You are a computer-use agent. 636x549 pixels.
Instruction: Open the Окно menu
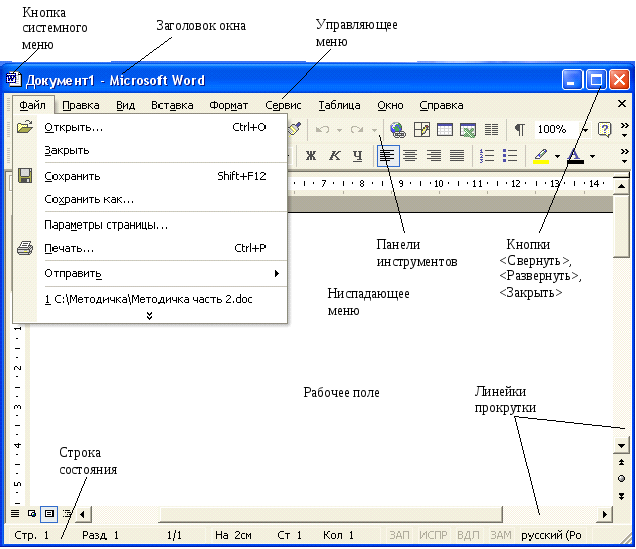(390, 105)
